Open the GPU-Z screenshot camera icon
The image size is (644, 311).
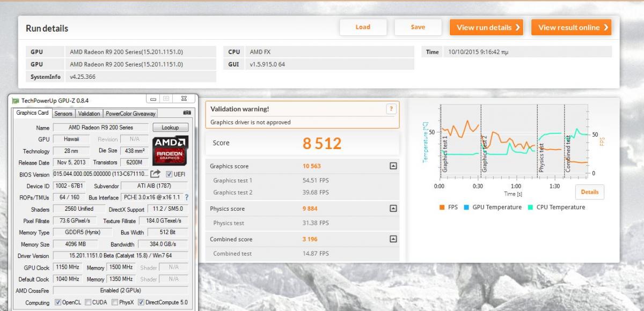(187, 113)
